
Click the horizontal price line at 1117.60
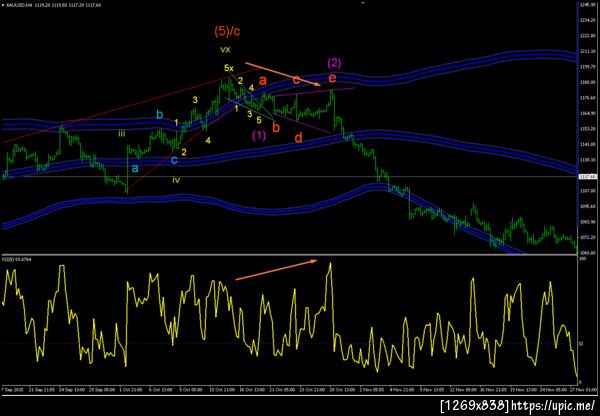289,176
